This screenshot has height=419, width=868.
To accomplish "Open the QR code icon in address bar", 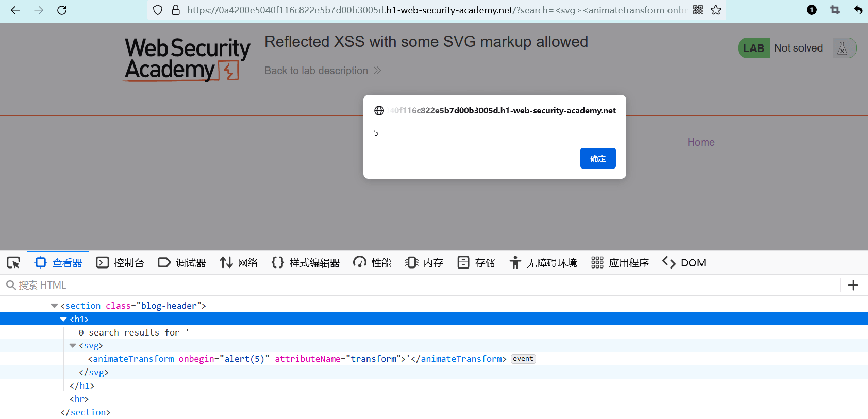I will (x=698, y=10).
